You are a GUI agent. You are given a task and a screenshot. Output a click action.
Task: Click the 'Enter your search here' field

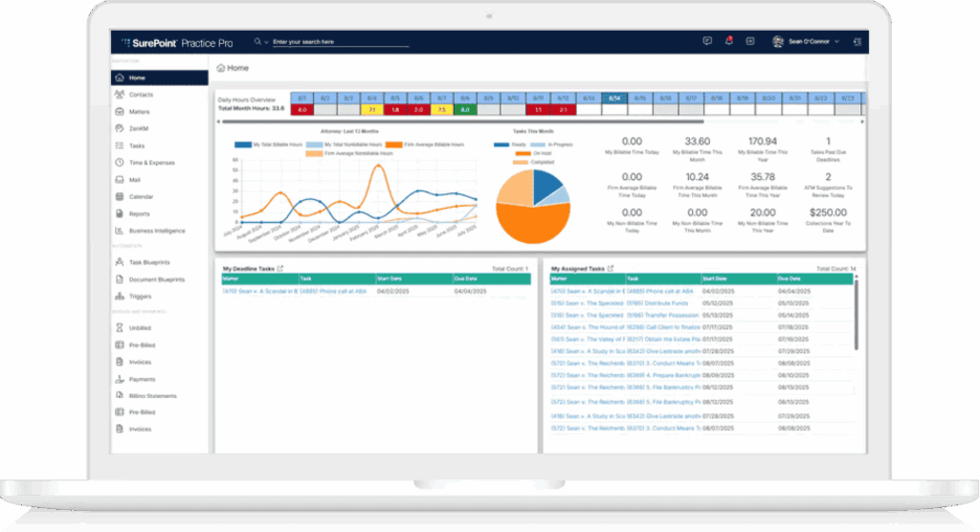[316, 42]
